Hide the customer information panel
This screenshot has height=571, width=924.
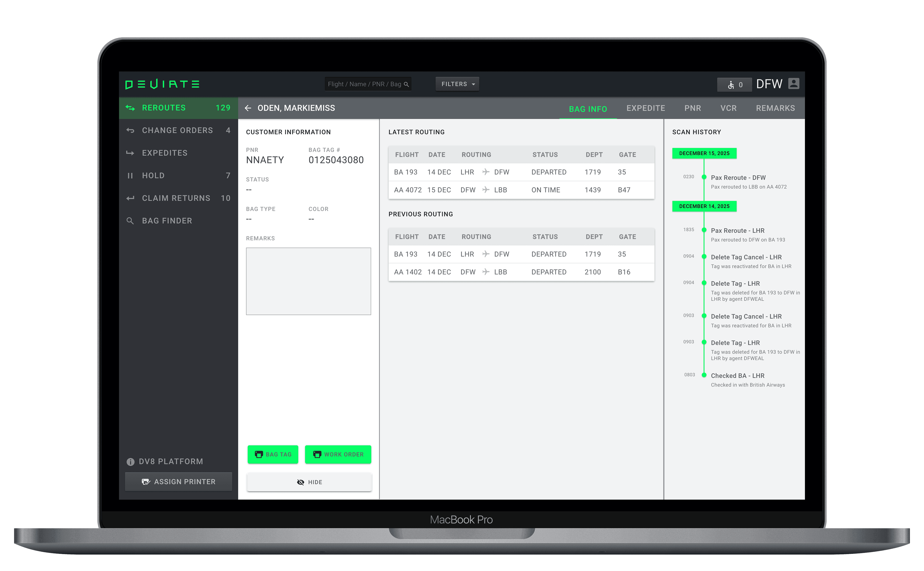[x=309, y=482]
